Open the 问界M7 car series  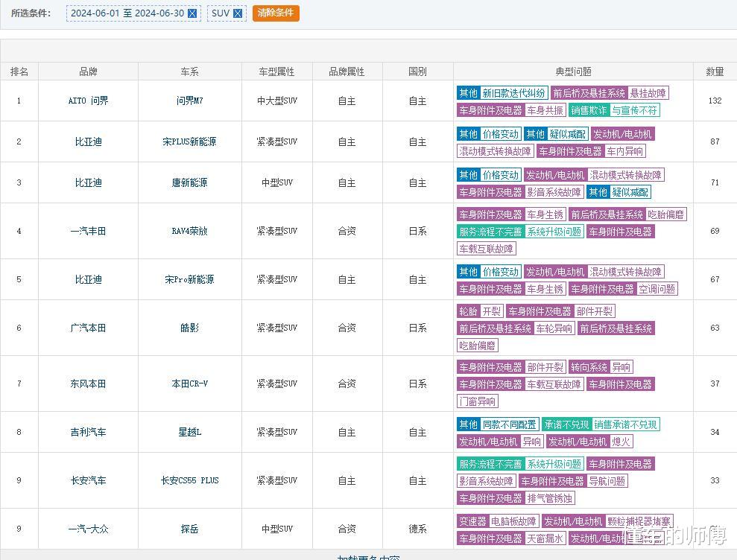(x=190, y=101)
